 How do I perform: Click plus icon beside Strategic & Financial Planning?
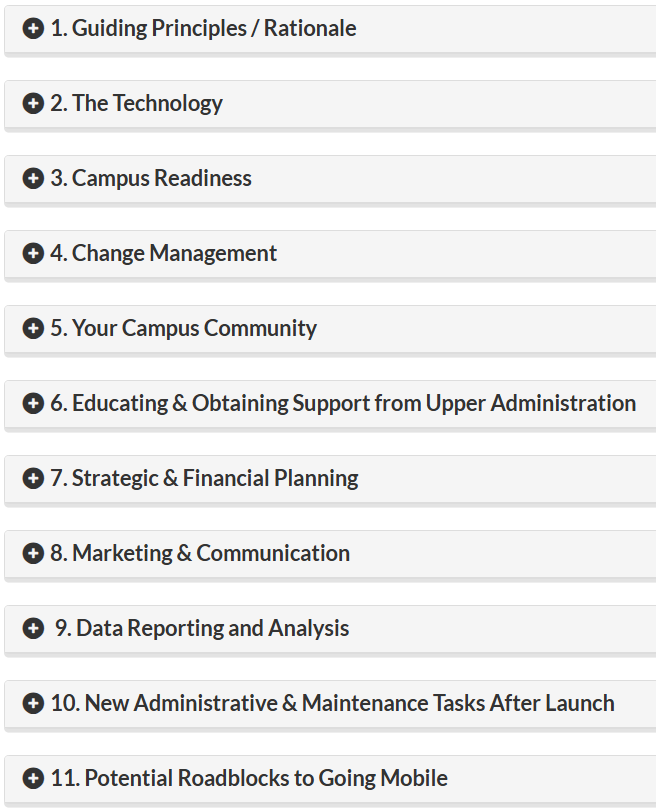[x=33, y=478]
